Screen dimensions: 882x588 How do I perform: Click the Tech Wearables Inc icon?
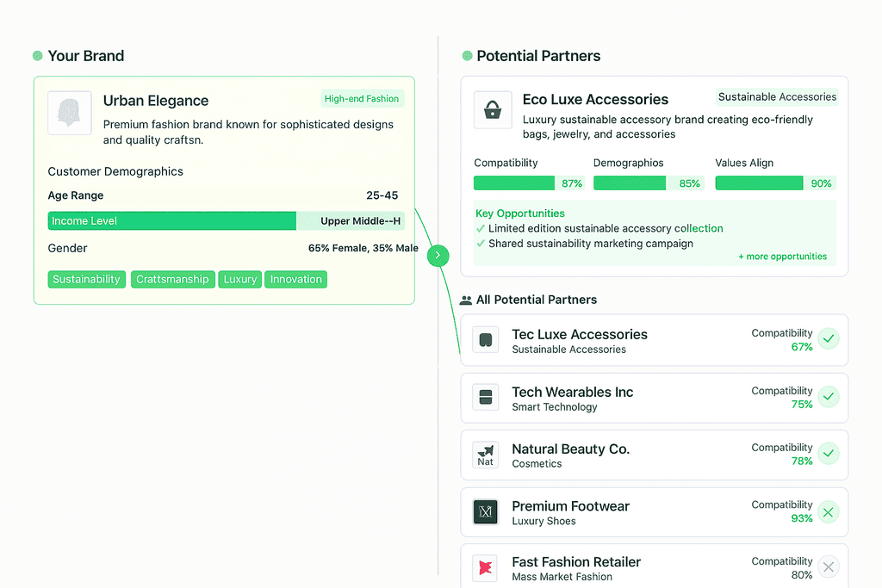(486, 397)
